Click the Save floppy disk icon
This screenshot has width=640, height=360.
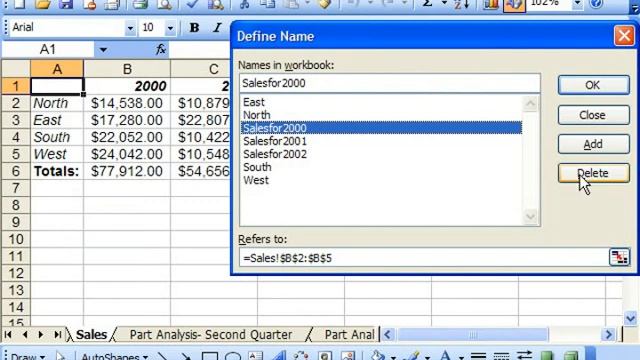pos(65,4)
